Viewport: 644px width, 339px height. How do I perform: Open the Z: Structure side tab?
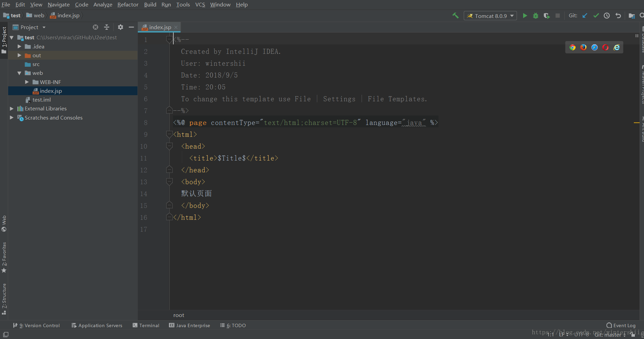coord(4,299)
